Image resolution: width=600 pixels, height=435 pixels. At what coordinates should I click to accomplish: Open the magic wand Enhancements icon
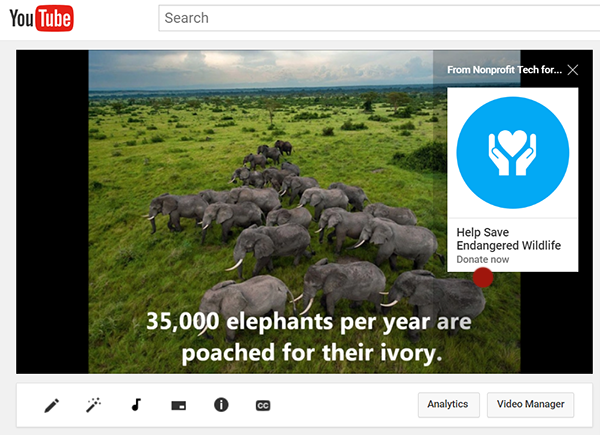[x=93, y=405]
